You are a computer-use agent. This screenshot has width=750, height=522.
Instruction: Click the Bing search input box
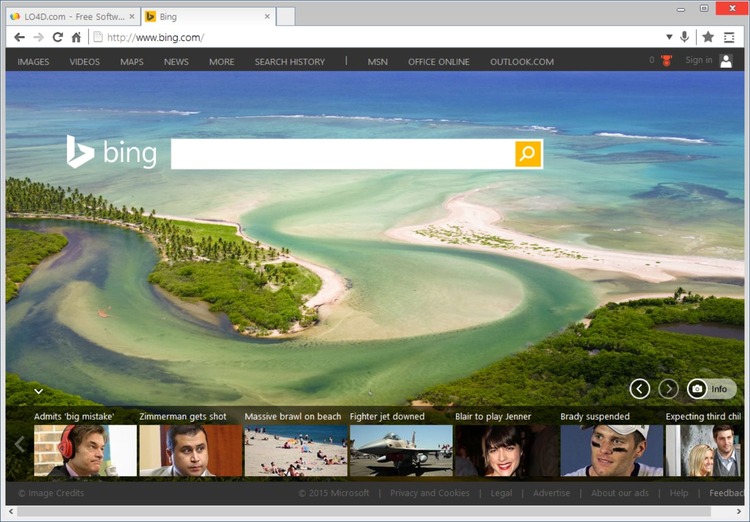[x=343, y=154]
